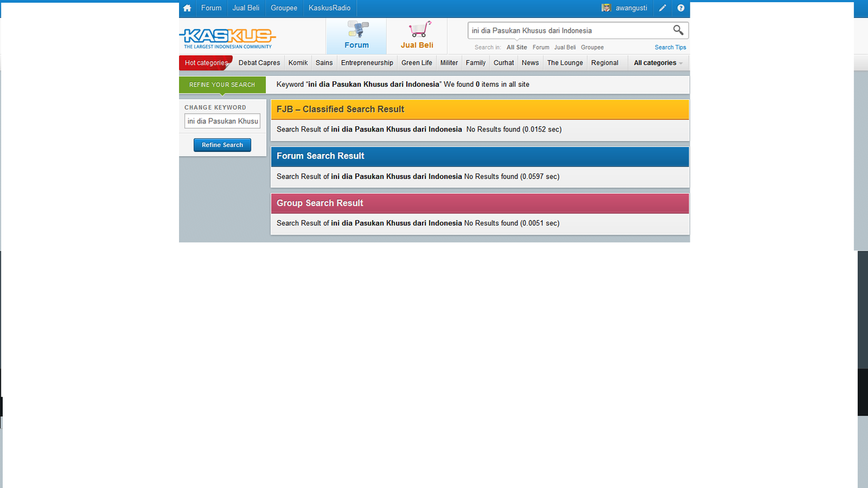Select Groupee search scope

point(592,47)
